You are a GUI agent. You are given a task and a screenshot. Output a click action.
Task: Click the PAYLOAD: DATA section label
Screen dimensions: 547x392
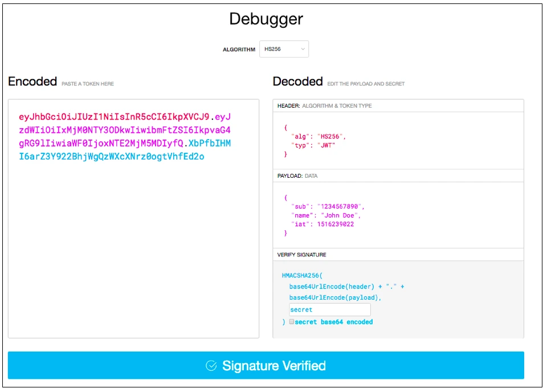coord(297,175)
